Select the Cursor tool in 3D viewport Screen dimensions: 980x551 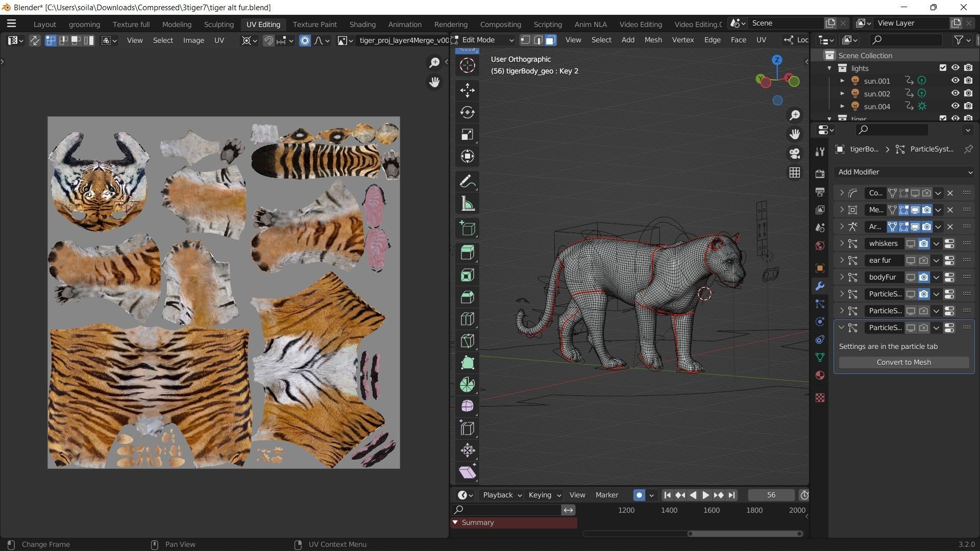click(467, 65)
